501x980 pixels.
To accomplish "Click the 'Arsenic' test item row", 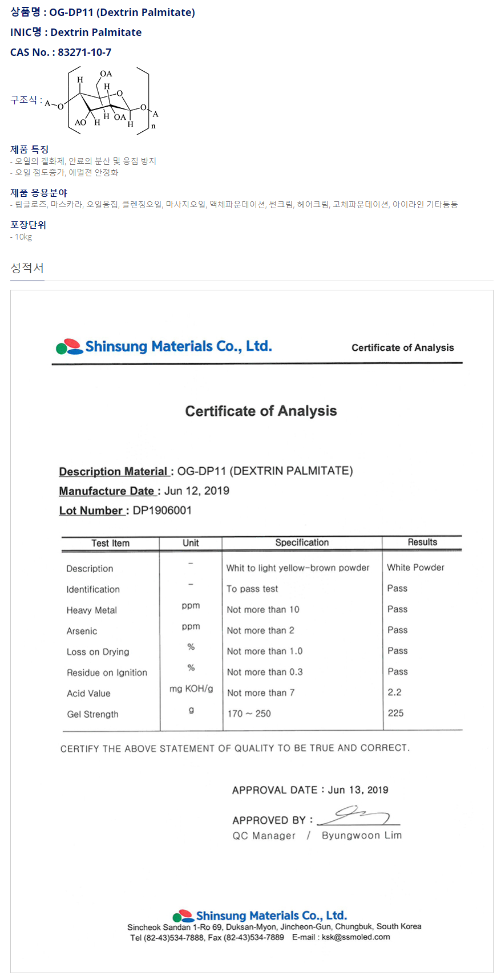I will tap(82, 631).
